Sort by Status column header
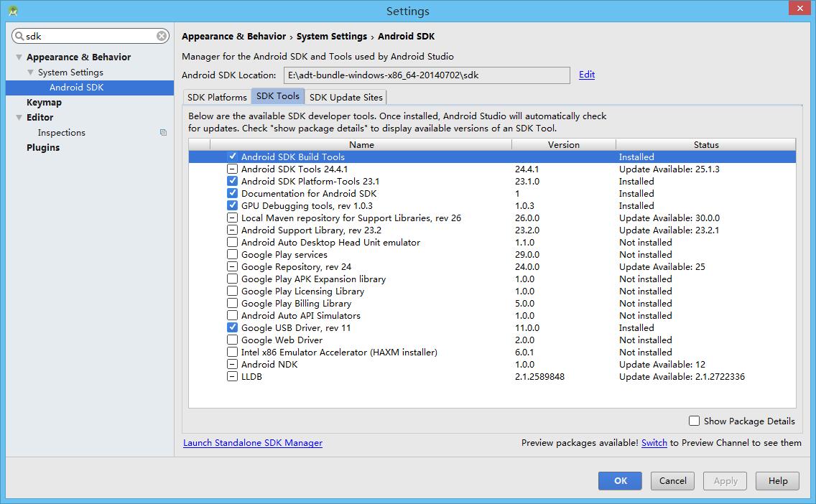The image size is (816, 504). tap(705, 144)
